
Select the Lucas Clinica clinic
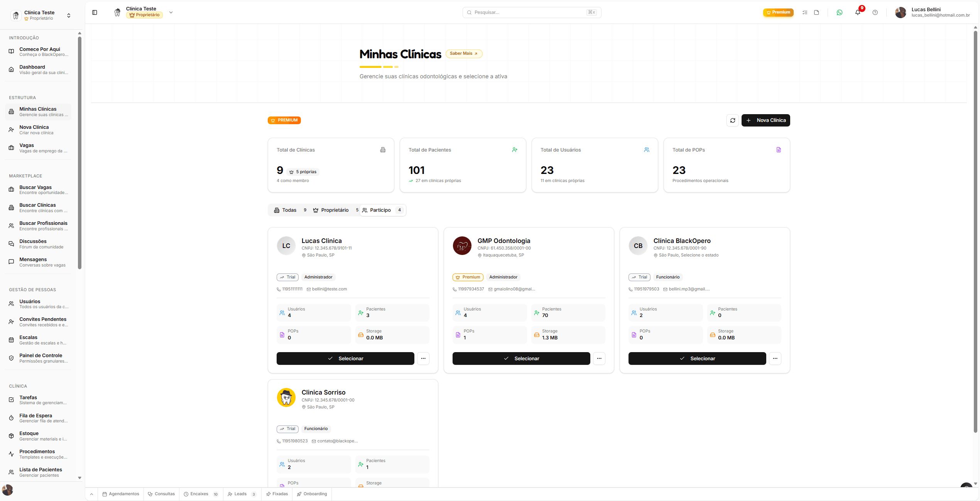coord(345,358)
